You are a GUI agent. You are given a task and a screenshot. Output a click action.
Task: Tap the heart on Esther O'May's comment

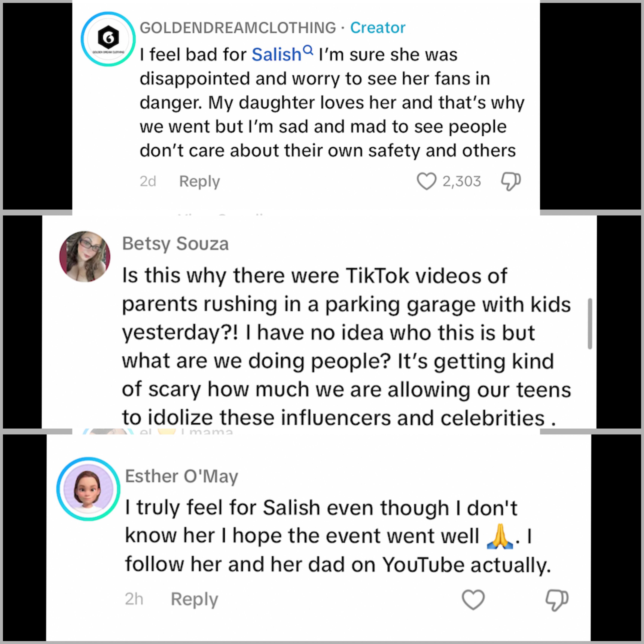[x=473, y=600]
